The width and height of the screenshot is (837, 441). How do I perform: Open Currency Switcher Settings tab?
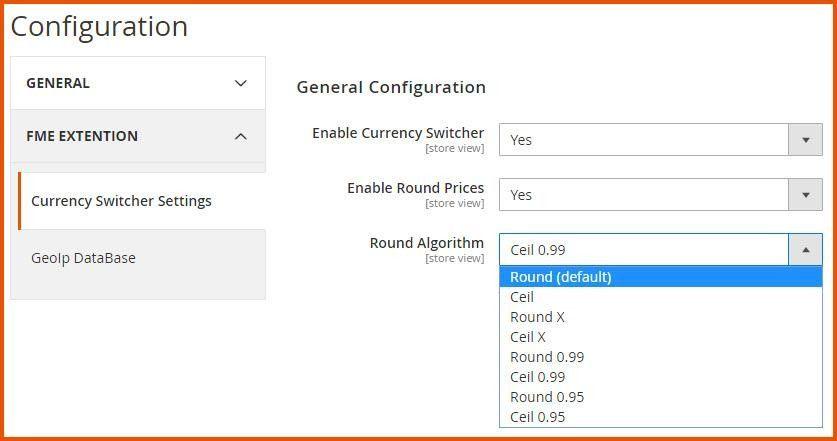click(121, 201)
